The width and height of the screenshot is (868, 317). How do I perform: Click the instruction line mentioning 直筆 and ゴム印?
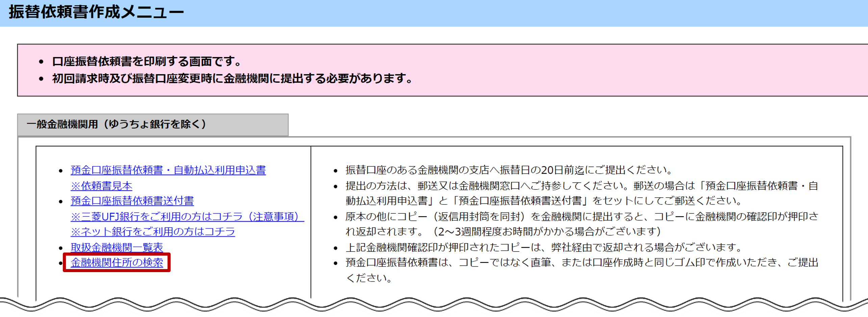[x=581, y=263]
